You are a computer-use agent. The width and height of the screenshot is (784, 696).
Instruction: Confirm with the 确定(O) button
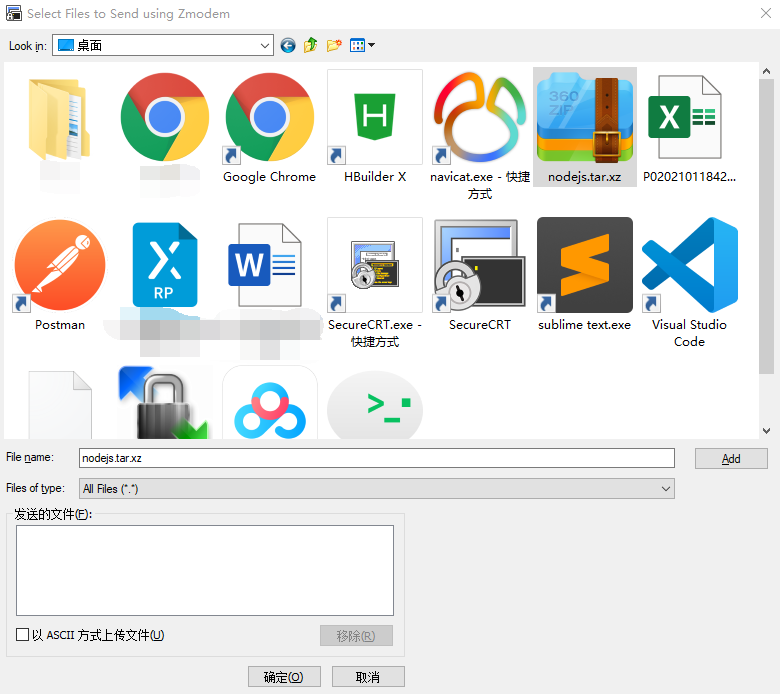[x=284, y=677]
